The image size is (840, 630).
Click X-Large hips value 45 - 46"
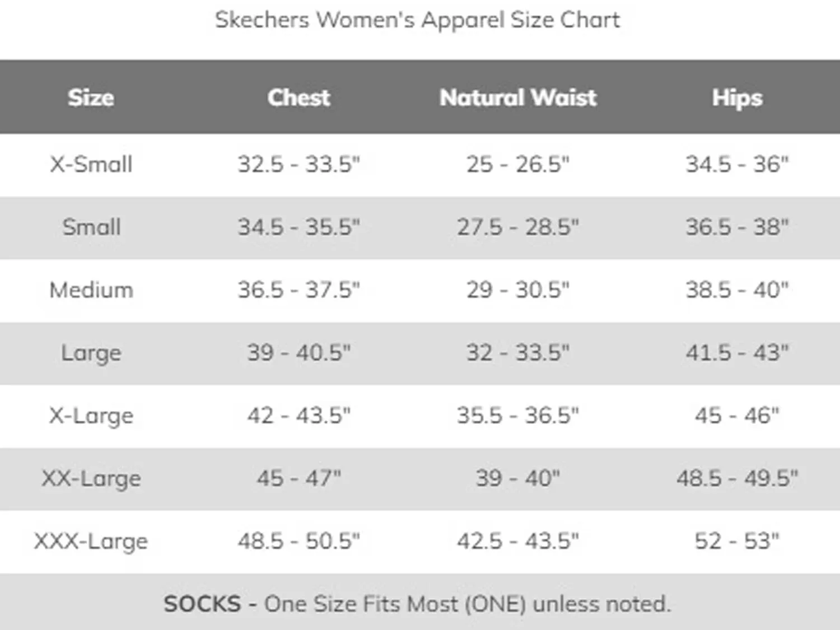click(x=737, y=416)
